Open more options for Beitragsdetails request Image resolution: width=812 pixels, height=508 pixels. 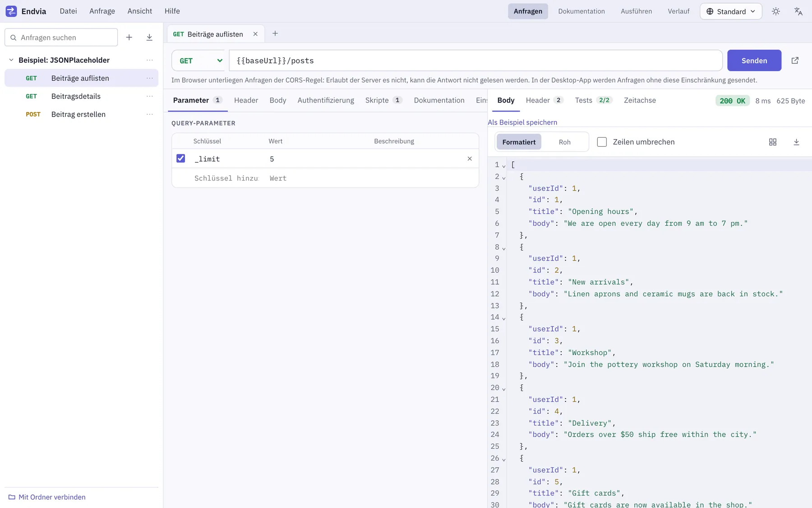click(x=150, y=96)
